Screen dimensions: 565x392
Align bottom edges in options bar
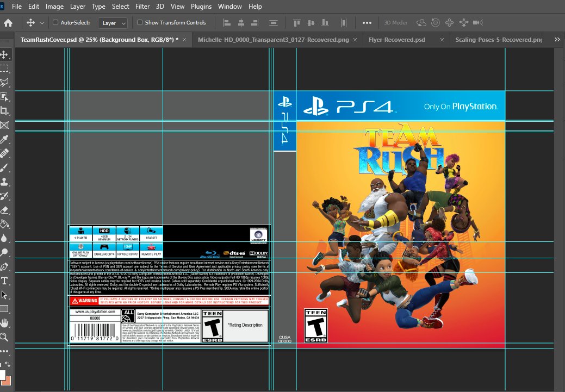point(325,23)
